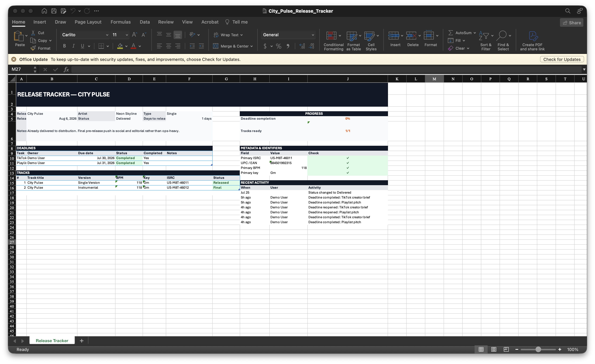Open the Formulas tab
Viewport: 595px width, 364px height.
coord(121,22)
